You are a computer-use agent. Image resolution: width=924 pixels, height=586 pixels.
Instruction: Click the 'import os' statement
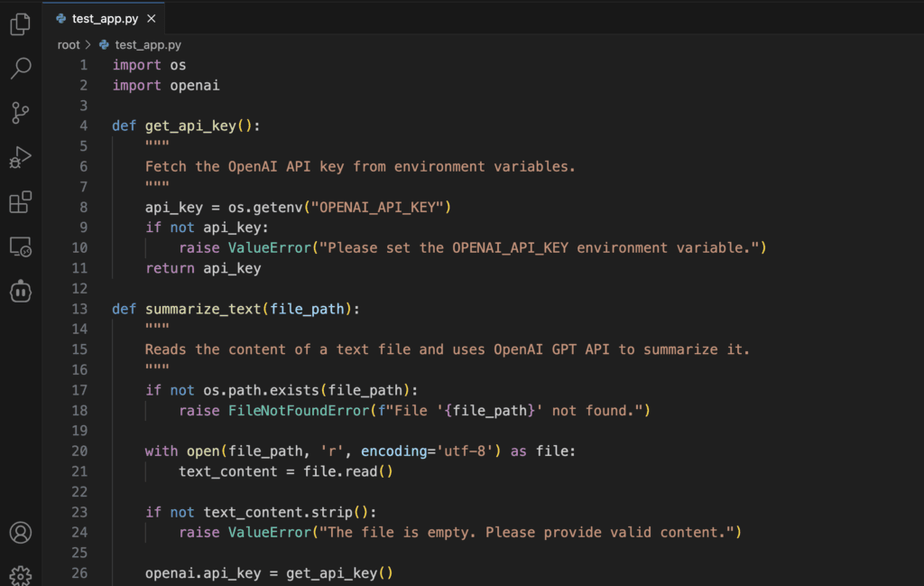click(x=149, y=65)
